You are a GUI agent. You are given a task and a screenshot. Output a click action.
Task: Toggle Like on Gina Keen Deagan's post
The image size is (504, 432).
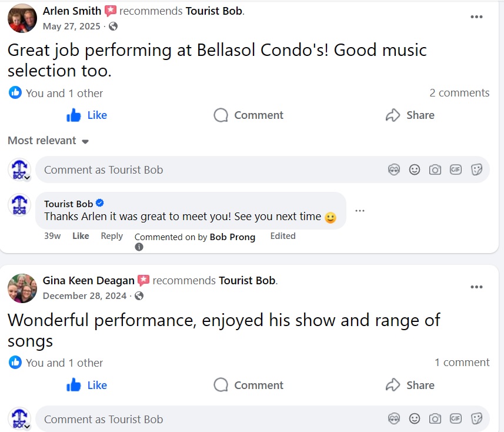pyautogui.click(x=87, y=386)
